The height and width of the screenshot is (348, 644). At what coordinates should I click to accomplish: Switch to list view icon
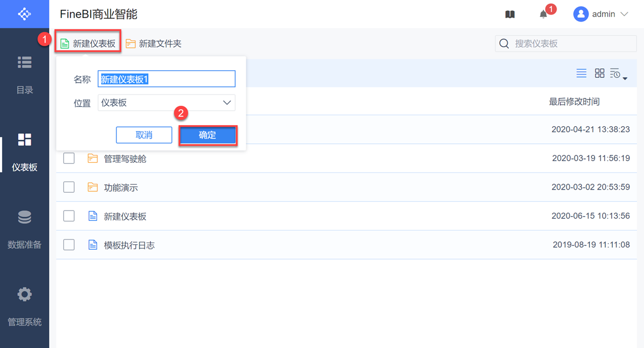coord(581,74)
